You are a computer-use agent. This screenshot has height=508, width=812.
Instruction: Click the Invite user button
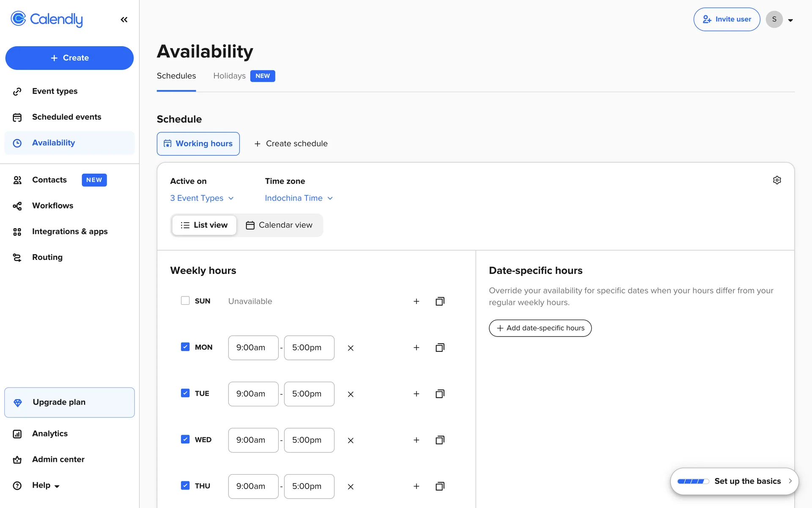[x=727, y=19]
